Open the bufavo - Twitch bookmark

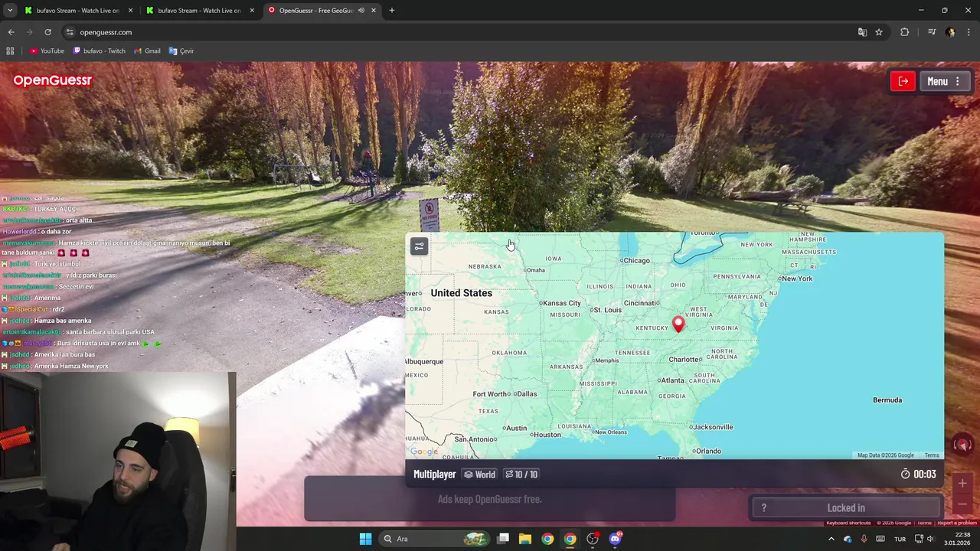tap(100, 51)
